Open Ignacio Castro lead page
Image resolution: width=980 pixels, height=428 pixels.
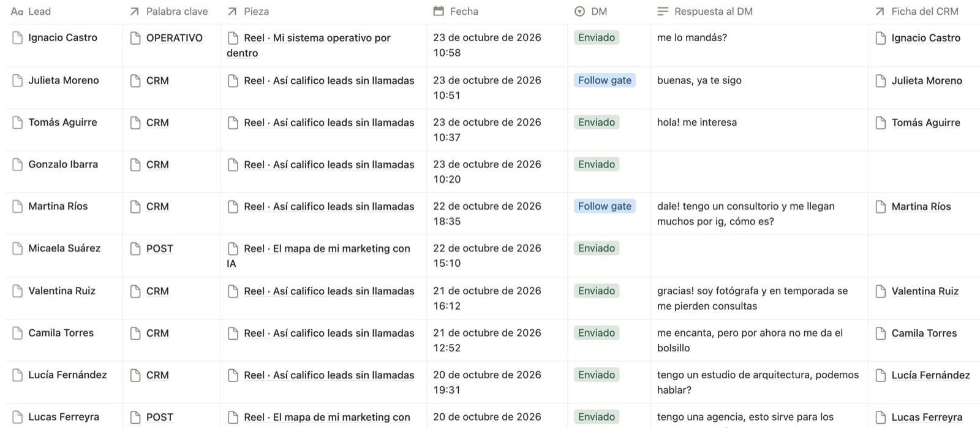pyautogui.click(x=62, y=37)
